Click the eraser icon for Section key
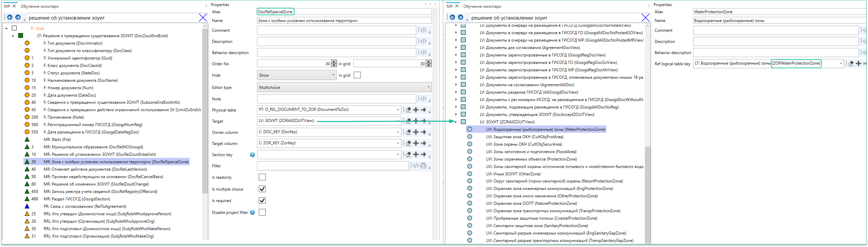 click(408, 154)
